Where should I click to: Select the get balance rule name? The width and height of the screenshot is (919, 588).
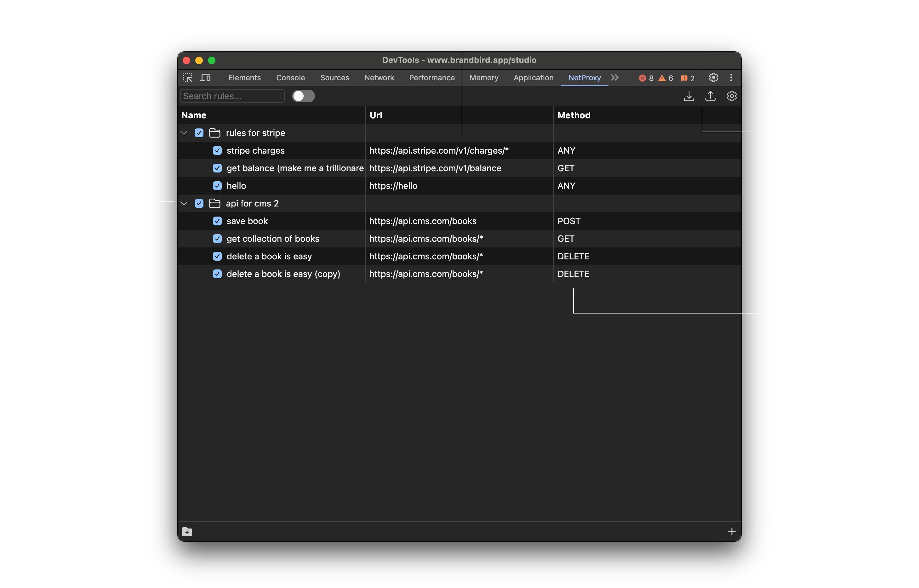click(296, 168)
